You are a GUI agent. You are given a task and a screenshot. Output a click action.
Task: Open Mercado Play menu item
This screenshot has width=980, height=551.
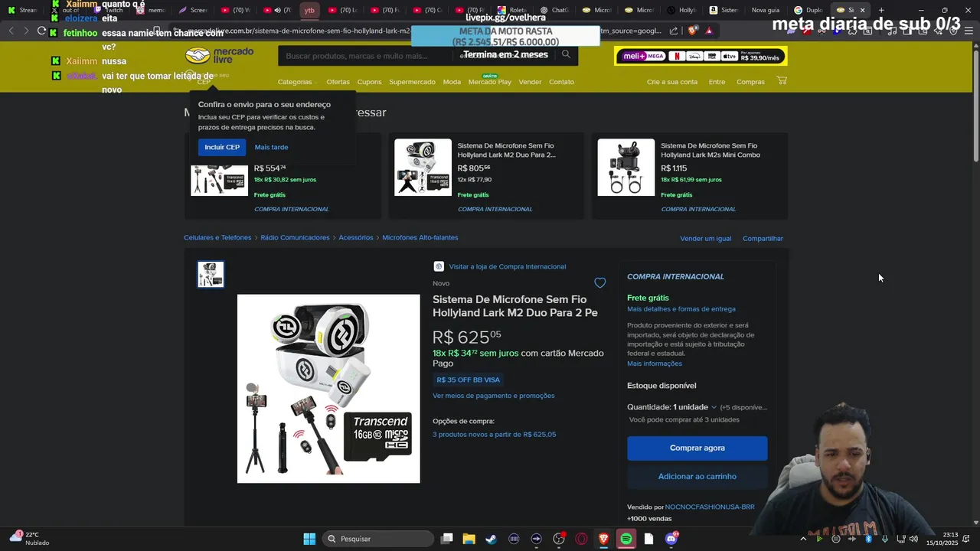pyautogui.click(x=489, y=81)
